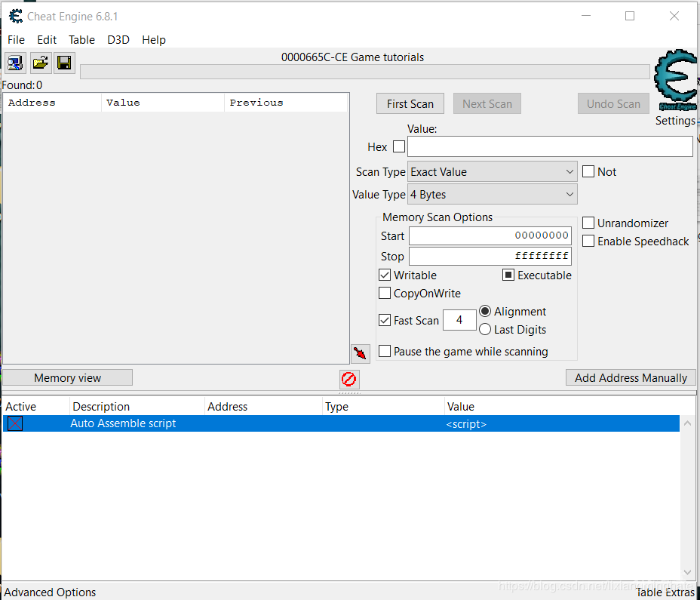Toggle the Hex checkbox
The image size is (700, 600).
[x=399, y=146]
